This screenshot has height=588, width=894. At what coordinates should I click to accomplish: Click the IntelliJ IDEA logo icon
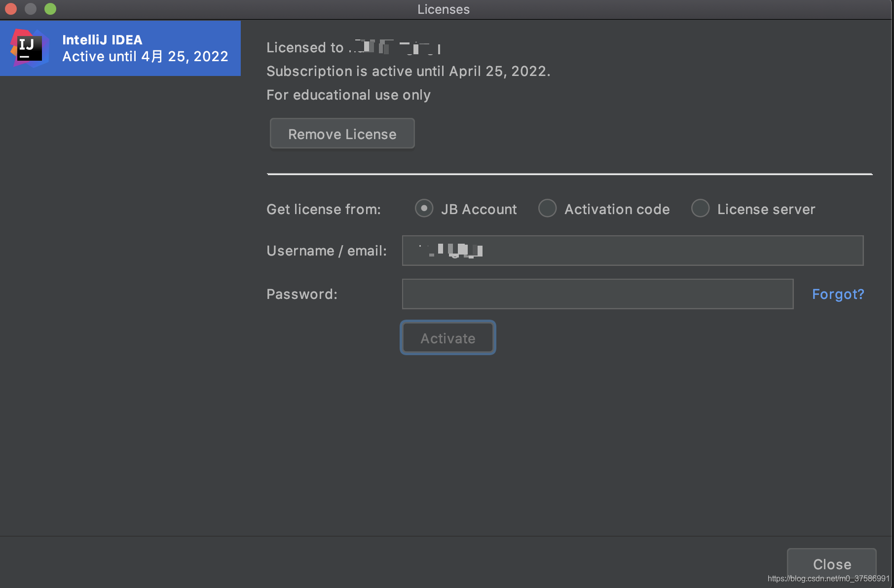(30, 48)
